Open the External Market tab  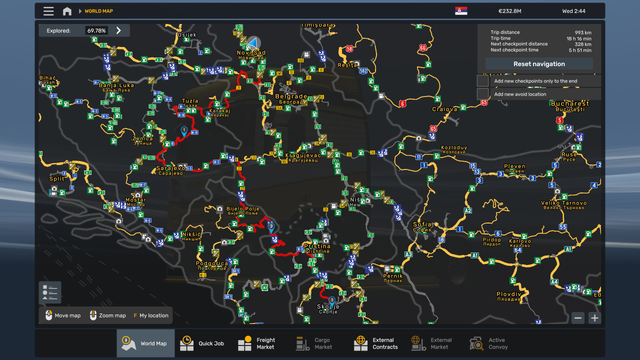pos(432,343)
